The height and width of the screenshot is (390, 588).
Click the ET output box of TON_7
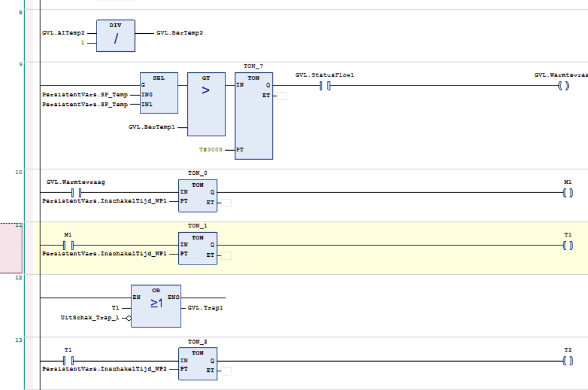(282, 96)
